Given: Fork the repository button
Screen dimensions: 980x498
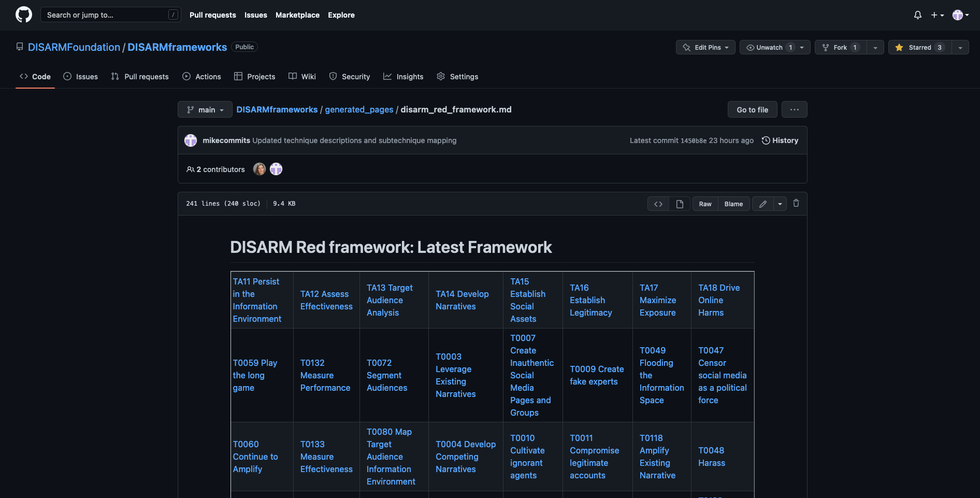Looking at the screenshot, I should pos(841,47).
